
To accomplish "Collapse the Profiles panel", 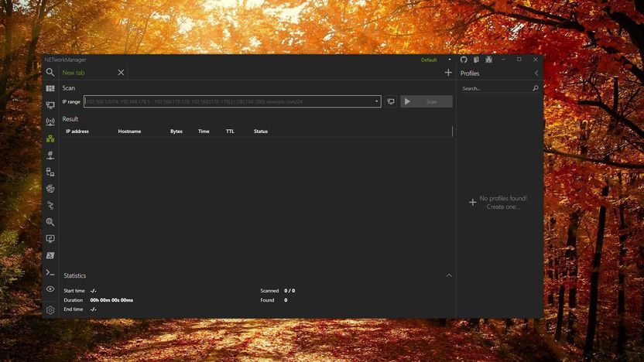I will click(536, 73).
